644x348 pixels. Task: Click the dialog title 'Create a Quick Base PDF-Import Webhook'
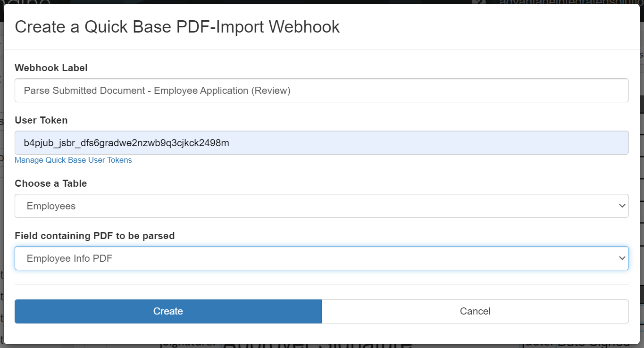pos(177,27)
